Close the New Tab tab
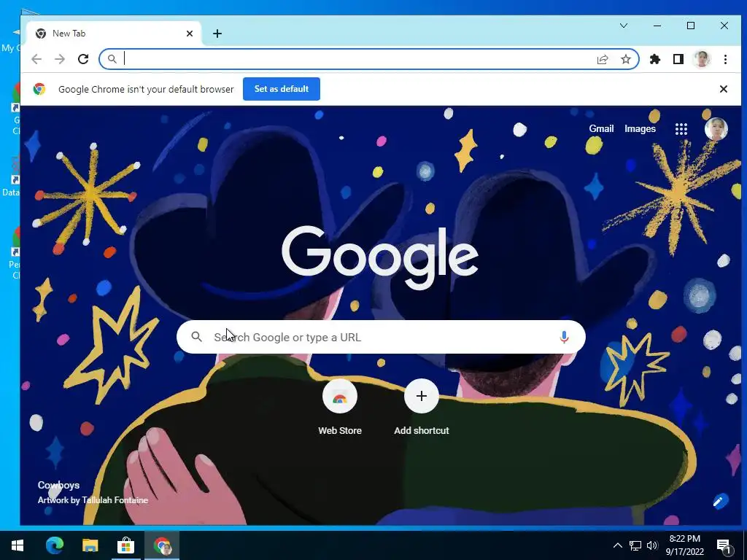The height and width of the screenshot is (560, 747). click(190, 34)
